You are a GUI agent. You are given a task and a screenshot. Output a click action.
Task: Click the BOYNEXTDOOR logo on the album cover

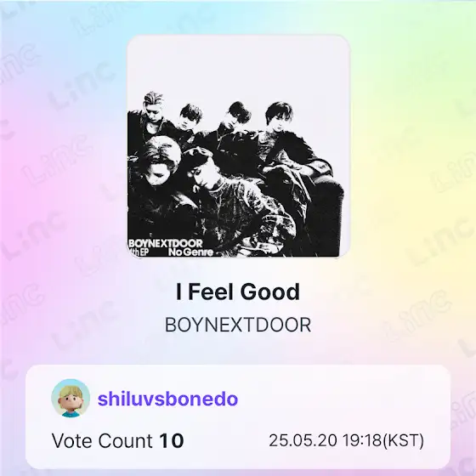(166, 243)
